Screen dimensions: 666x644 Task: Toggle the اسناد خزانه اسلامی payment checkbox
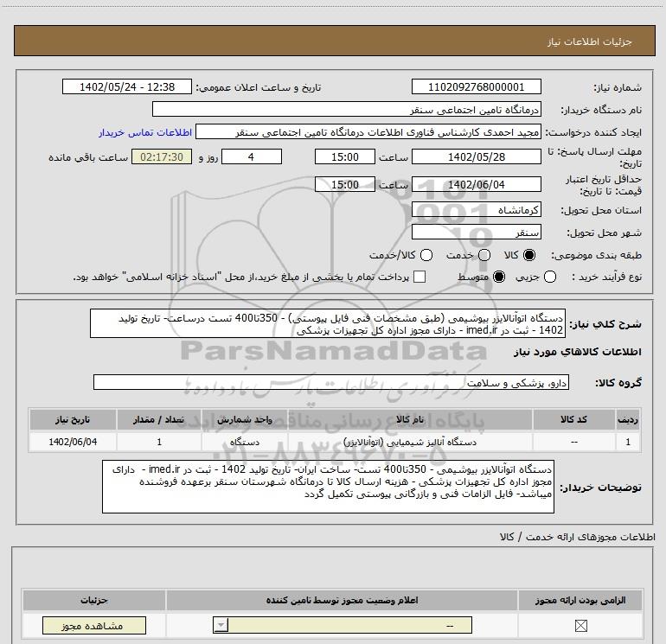[419, 277]
